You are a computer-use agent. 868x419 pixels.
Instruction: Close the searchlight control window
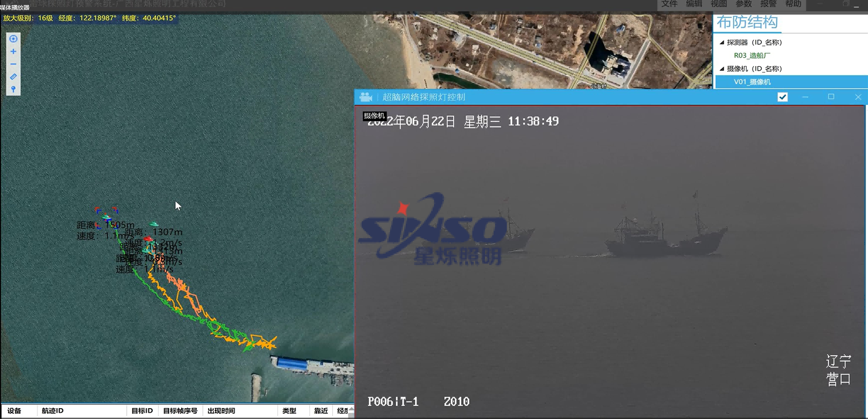[858, 97]
